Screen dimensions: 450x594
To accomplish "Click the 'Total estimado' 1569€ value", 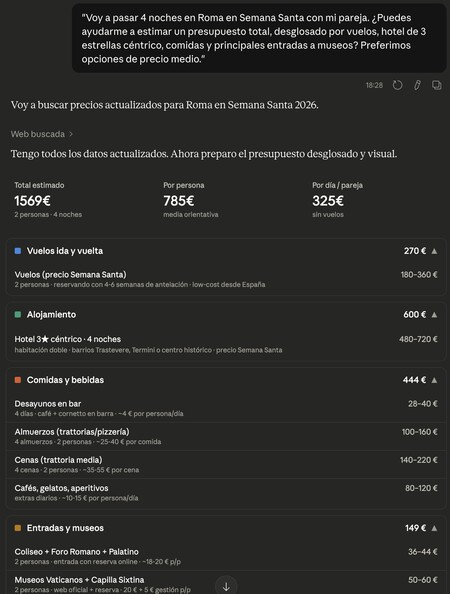I will point(33,201).
